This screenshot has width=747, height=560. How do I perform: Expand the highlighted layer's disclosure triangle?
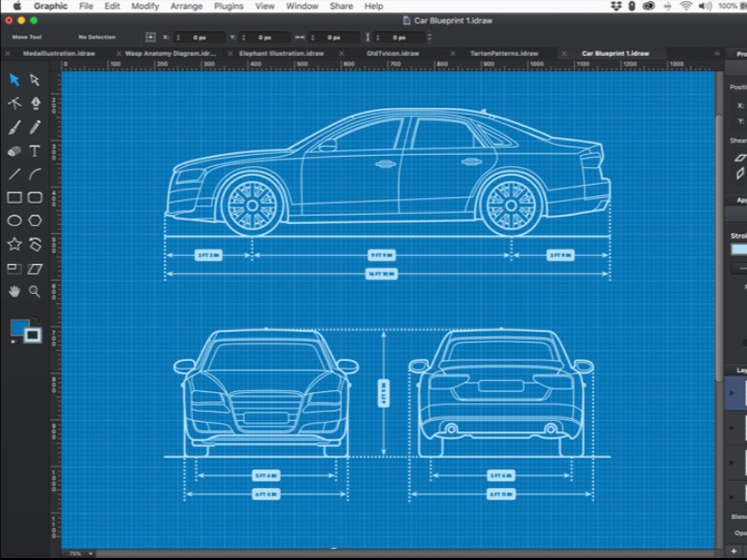(732, 393)
